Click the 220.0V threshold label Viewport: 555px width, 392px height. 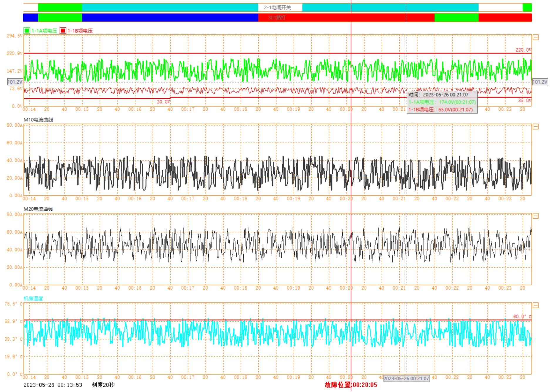tap(523, 50)
